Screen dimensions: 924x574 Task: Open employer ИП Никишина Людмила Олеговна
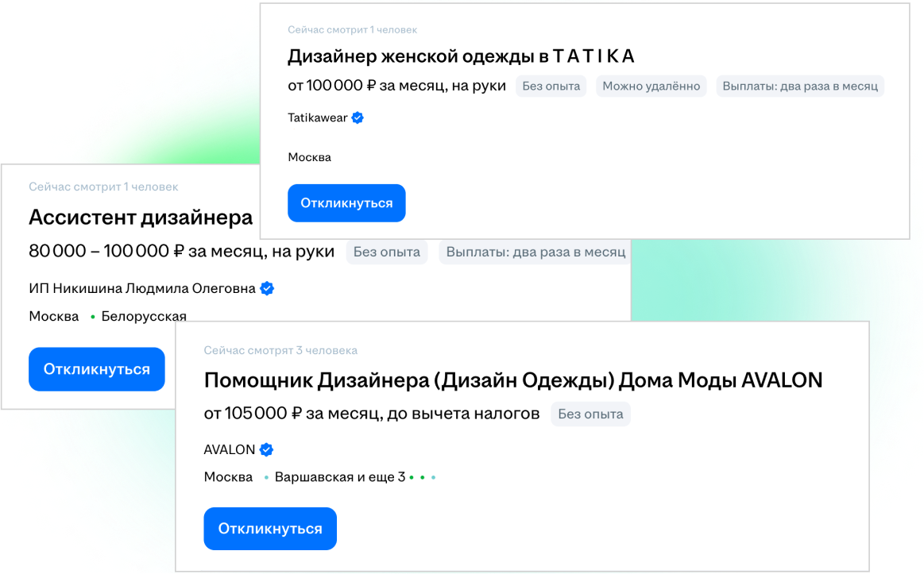point(142,289)
